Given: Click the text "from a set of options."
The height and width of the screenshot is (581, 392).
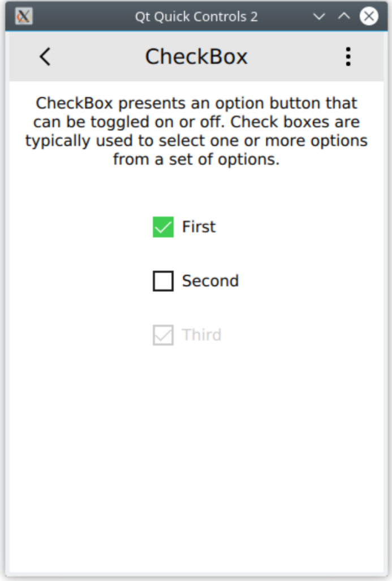Looking at the screenshot, I should point(196,160).
